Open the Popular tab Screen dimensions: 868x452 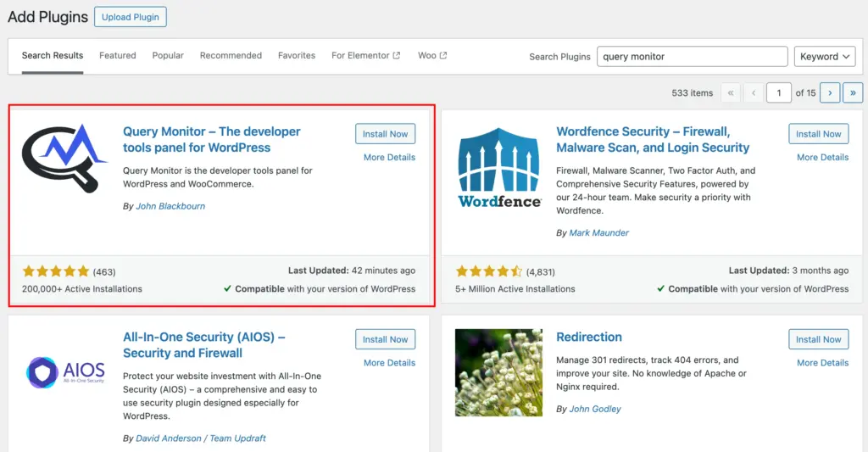coord(168,55)
